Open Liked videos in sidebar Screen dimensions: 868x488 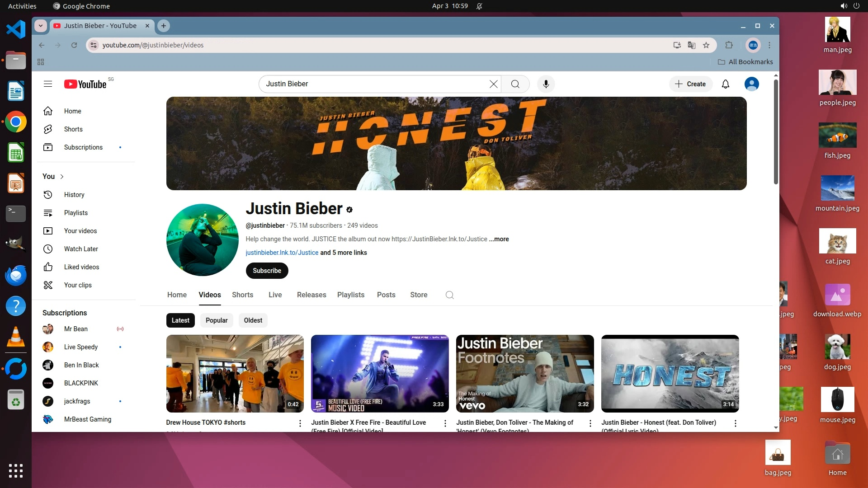pyautogui.click(x=81, y=267)
